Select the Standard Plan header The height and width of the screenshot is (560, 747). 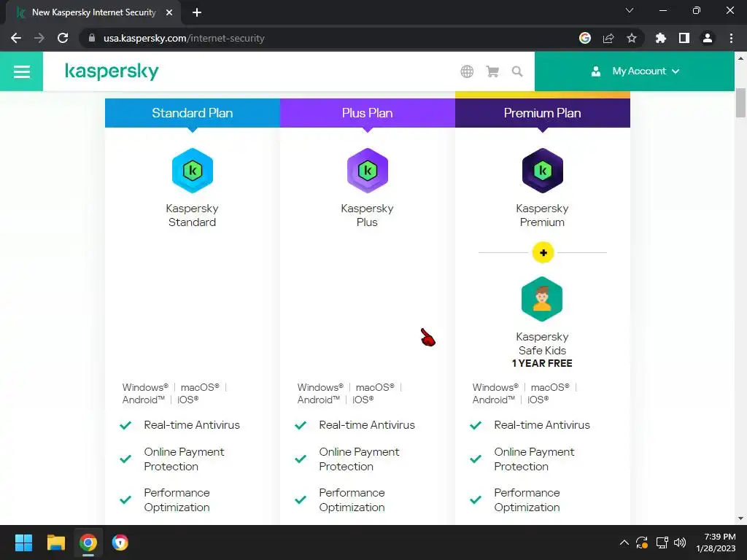point(193,113)
